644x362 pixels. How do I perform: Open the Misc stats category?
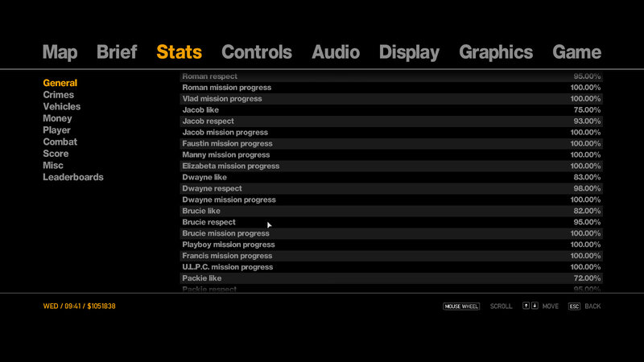click(53, 166)
